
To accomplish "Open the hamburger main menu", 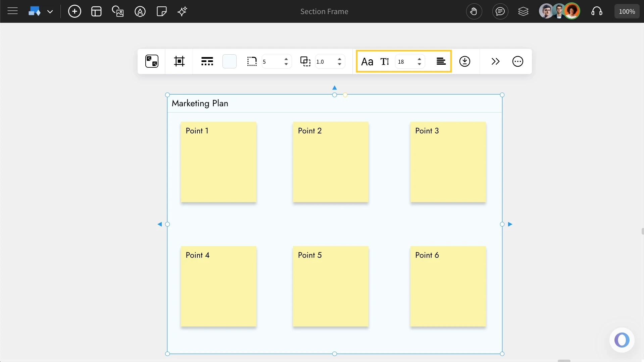I will click(x=12, y=11).
